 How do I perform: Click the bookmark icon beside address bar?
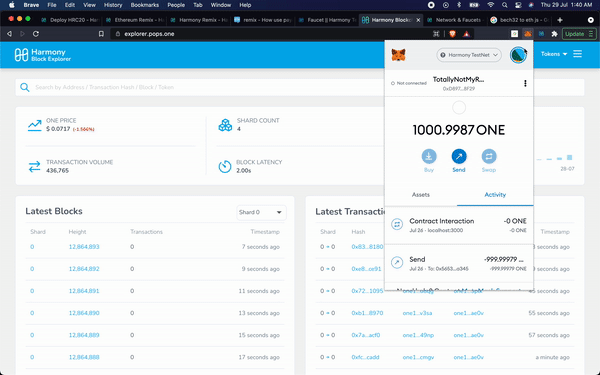(101, 34)
